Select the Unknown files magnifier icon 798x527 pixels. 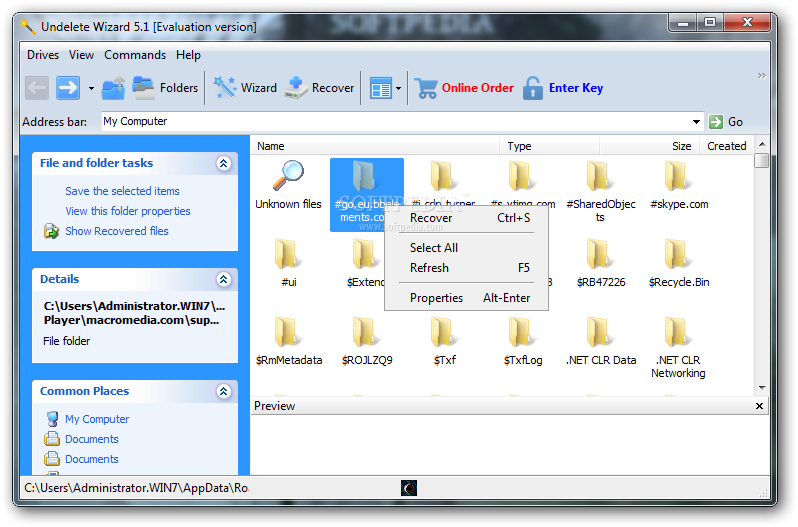coord(288,175)
